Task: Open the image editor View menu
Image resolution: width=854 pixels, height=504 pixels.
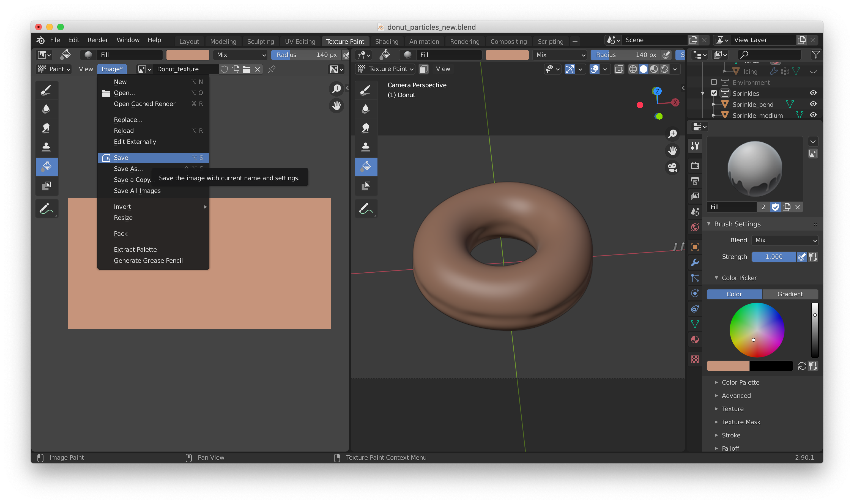Action: pyautogui.click(x=86, y=69)
